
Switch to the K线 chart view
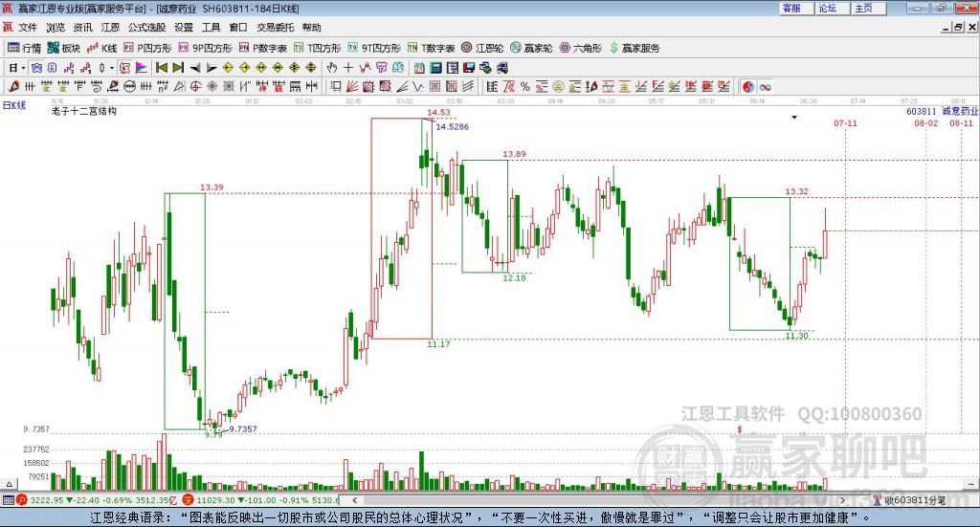pos(102,48)
